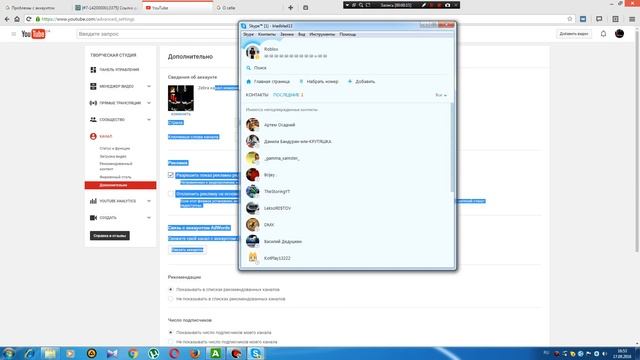Select Не показывать в списках рекомендованных каналов
Viewport: 640px width, 360px height.
[171, 299]
